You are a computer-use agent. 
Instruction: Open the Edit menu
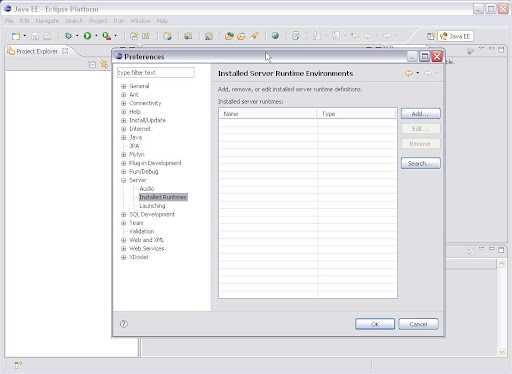(24, 21)
